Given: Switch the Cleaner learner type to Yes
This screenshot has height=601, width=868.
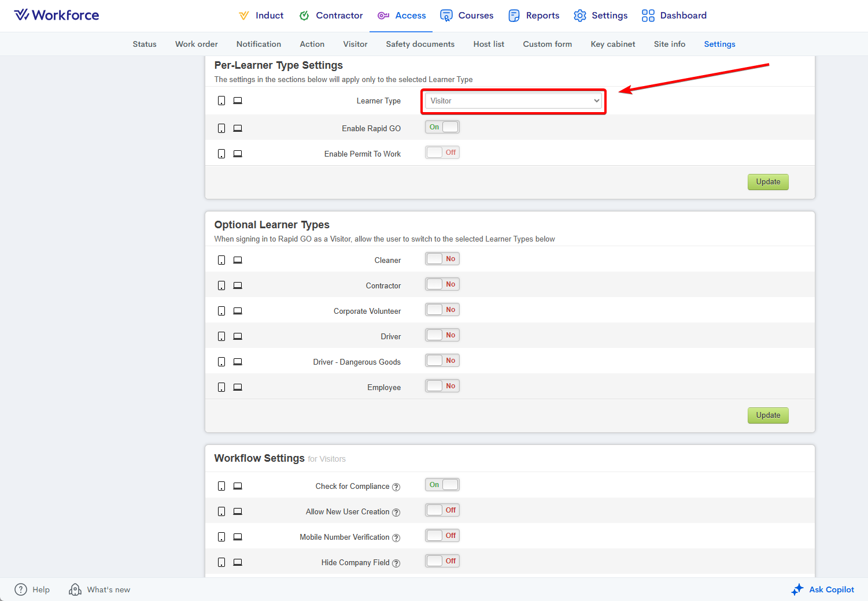Looking at the screenshot, I should [x=442, y=259].
